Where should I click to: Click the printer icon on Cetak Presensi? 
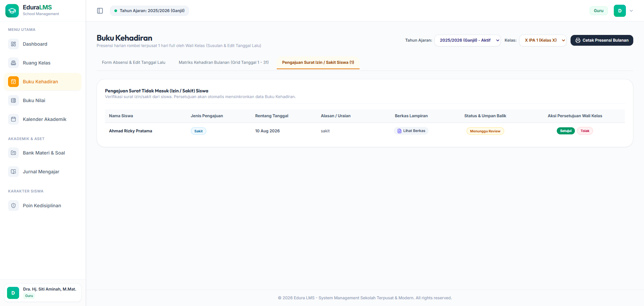point(578,40)
